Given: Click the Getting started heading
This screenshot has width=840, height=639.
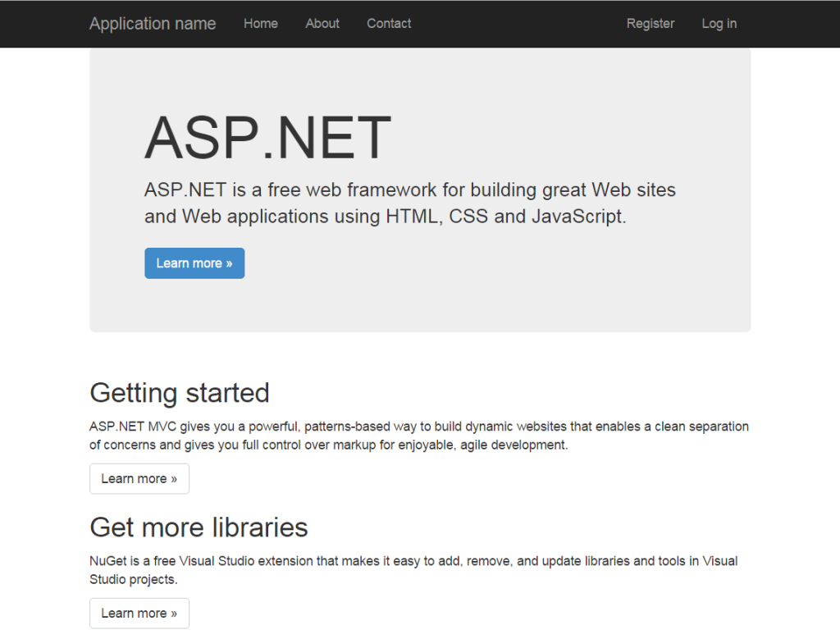Looking at the screenshot, I should [179, 393].
